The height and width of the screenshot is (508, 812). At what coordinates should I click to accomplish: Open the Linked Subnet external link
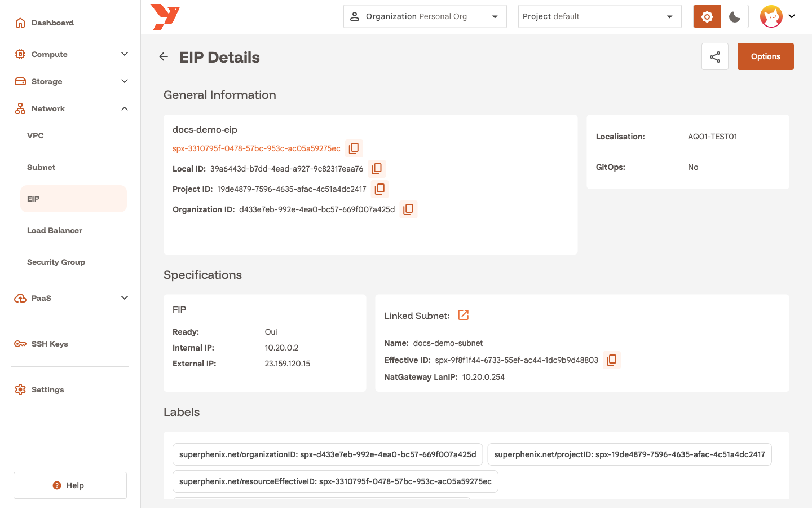[x=464, y=315]
